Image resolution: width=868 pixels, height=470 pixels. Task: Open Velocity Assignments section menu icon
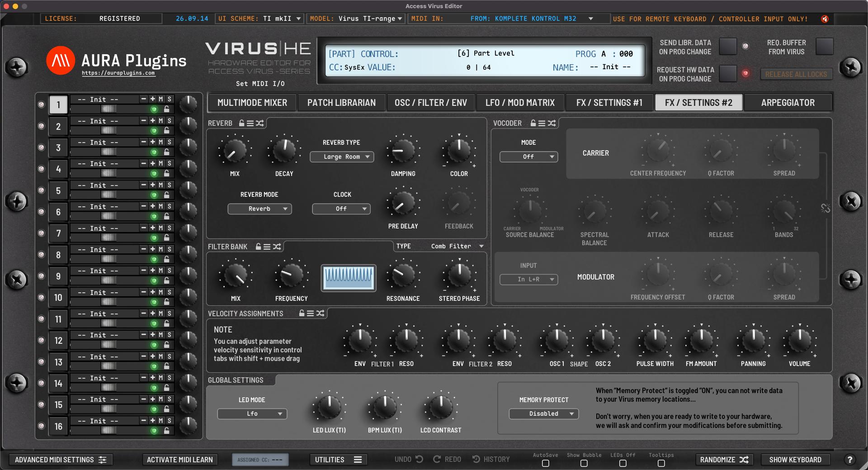point(310,313)
